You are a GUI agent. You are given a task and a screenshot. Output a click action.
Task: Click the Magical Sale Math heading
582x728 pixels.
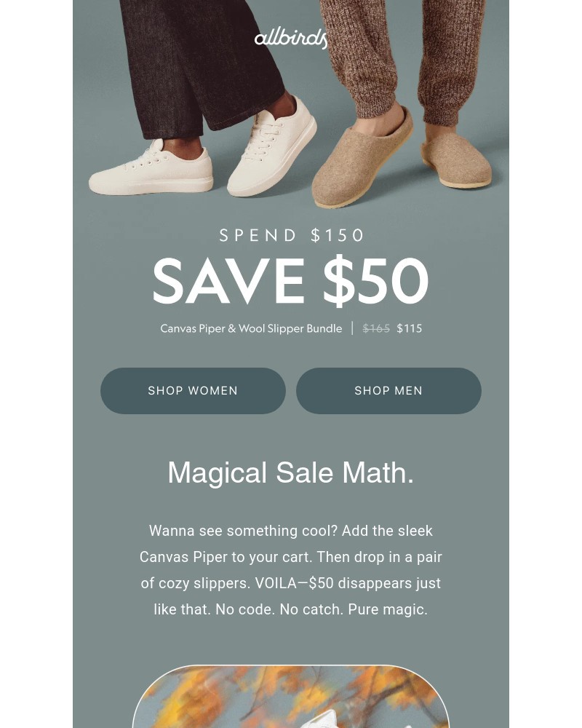tap(290, 472)
